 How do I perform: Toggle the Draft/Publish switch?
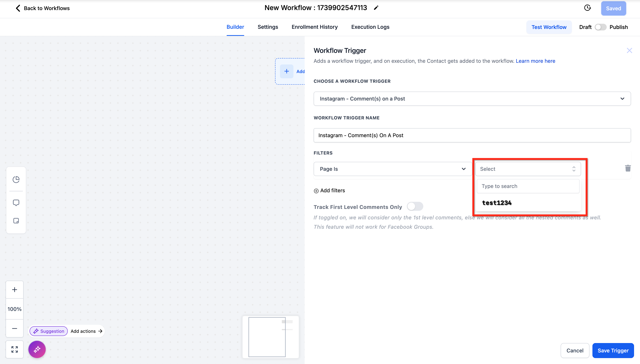tap(600, 27)
